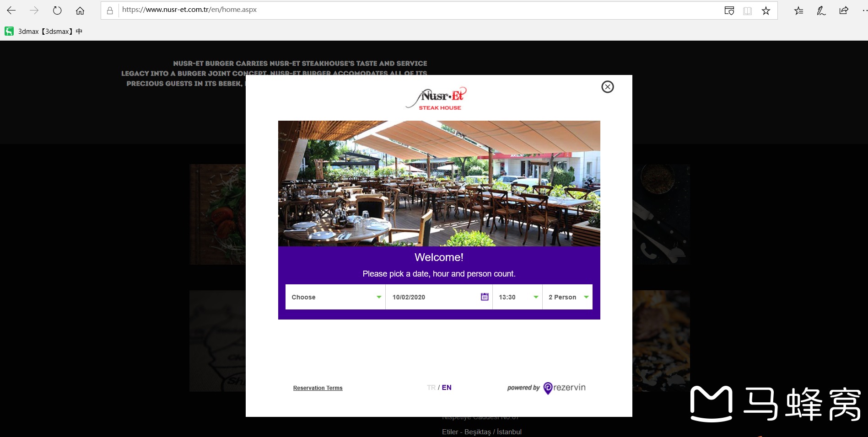Open the 2 Person count dropdown
Viewport: 868px width, 437px height.
click(567, 297)
